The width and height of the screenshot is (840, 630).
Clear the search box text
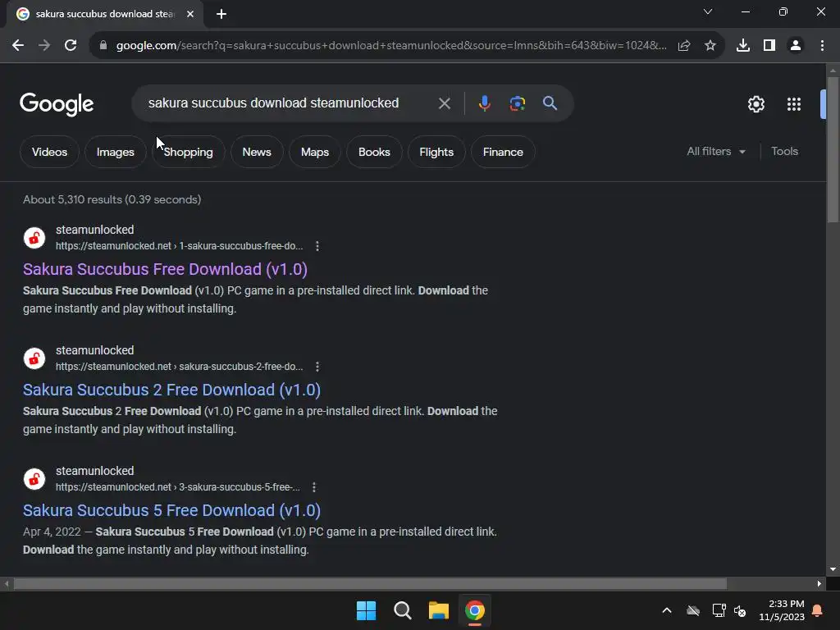pos(444,103)
